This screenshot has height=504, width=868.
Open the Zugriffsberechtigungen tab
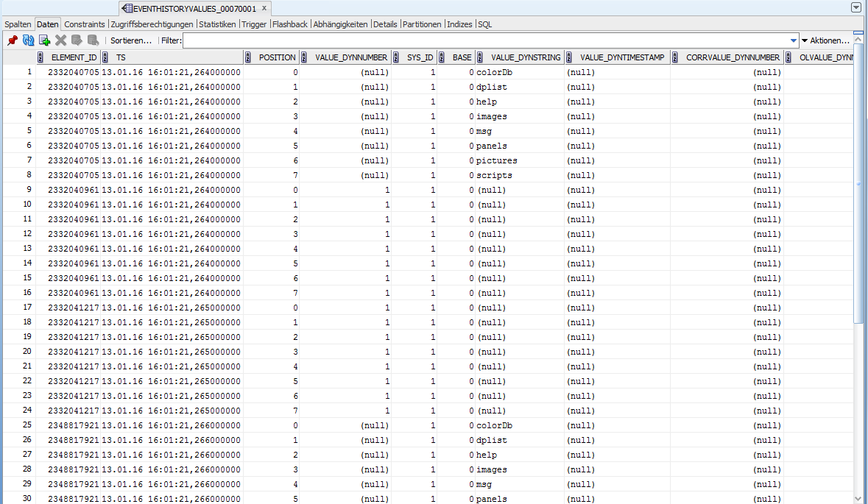click(152, 24)
